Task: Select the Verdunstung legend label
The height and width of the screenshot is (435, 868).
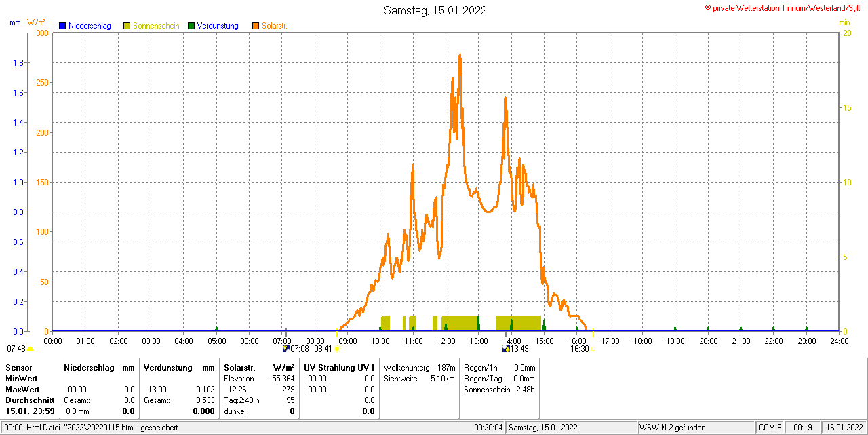Action: point(218,26)
